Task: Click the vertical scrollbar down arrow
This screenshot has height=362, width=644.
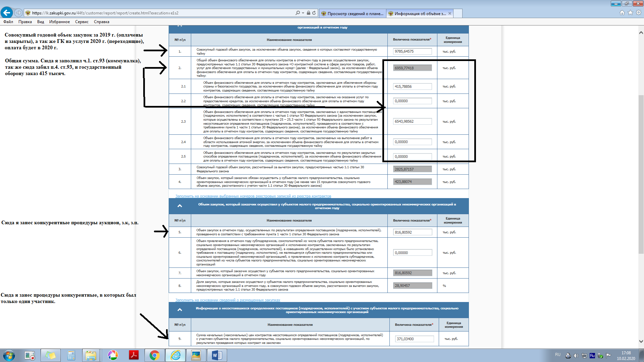Action: pos(641,341)
